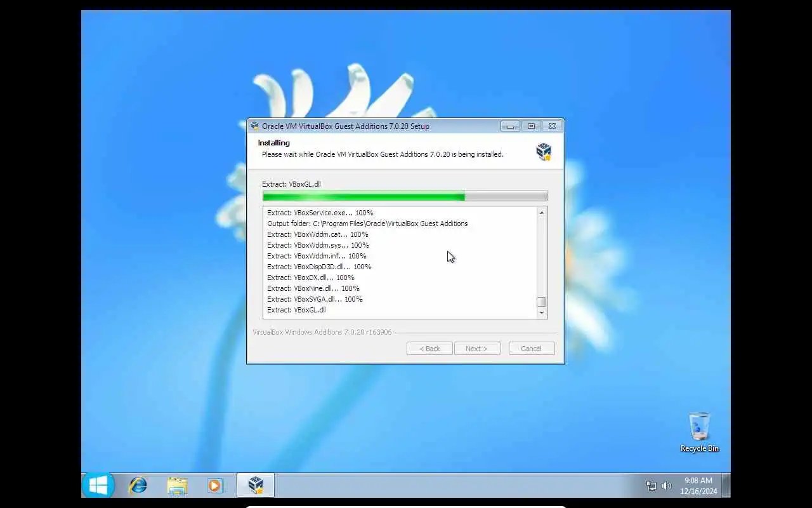Maximize the setup window
The width and height of the screenshot is (812, 508).
click(x=532, y=126)
